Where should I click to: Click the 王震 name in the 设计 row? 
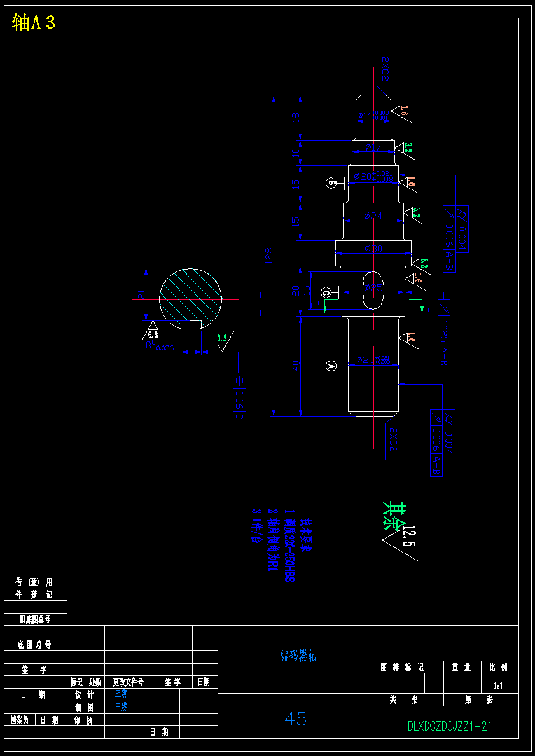pos(121,694)
